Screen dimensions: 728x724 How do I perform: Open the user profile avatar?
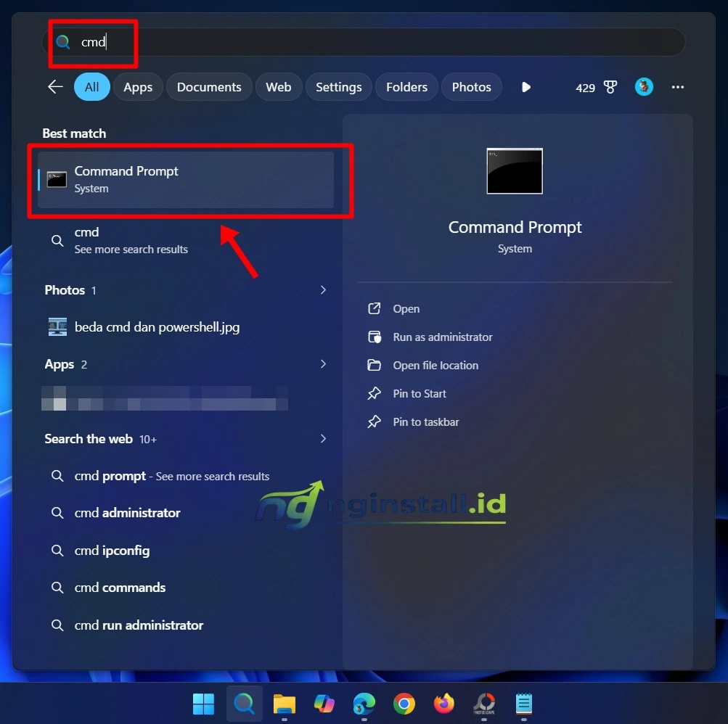point(644,87)
